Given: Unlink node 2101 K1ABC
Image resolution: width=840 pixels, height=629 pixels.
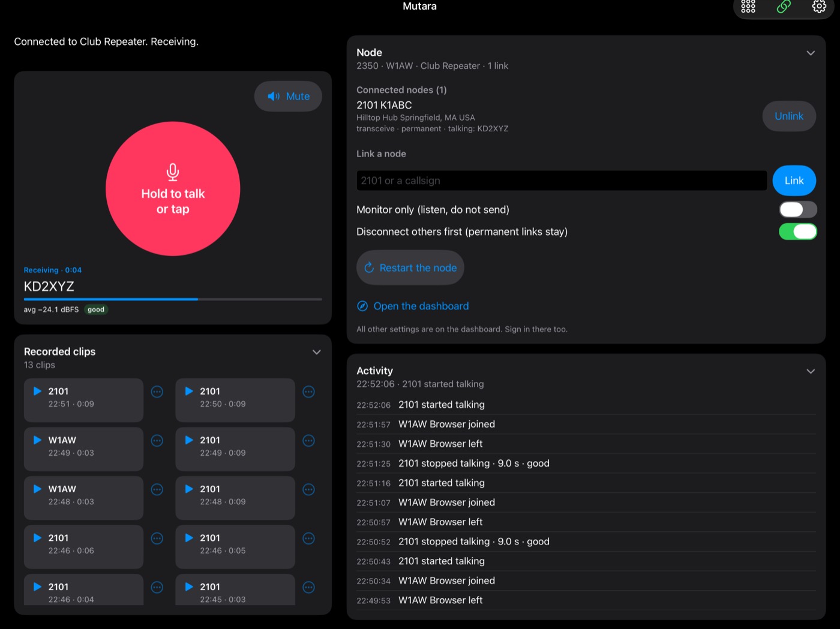Looking at the screenshot, I should click(x=789, y=116).
